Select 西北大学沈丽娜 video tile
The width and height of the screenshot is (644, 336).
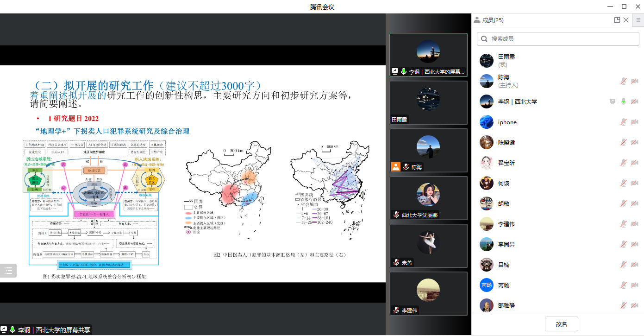click(428, 197)
